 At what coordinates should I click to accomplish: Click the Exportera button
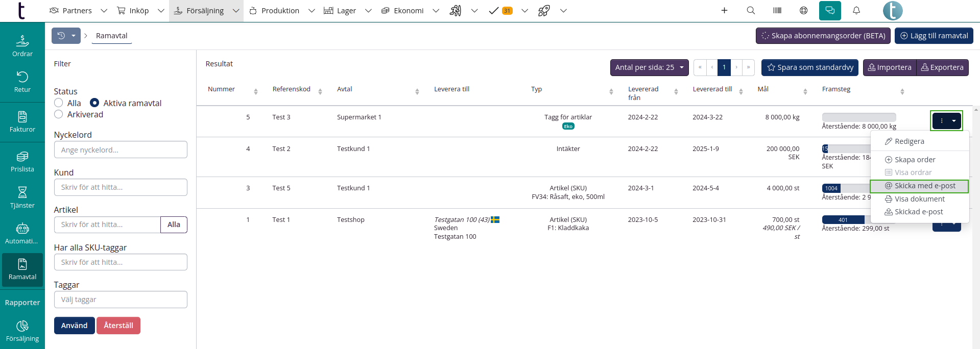click(x=943, y=67)
